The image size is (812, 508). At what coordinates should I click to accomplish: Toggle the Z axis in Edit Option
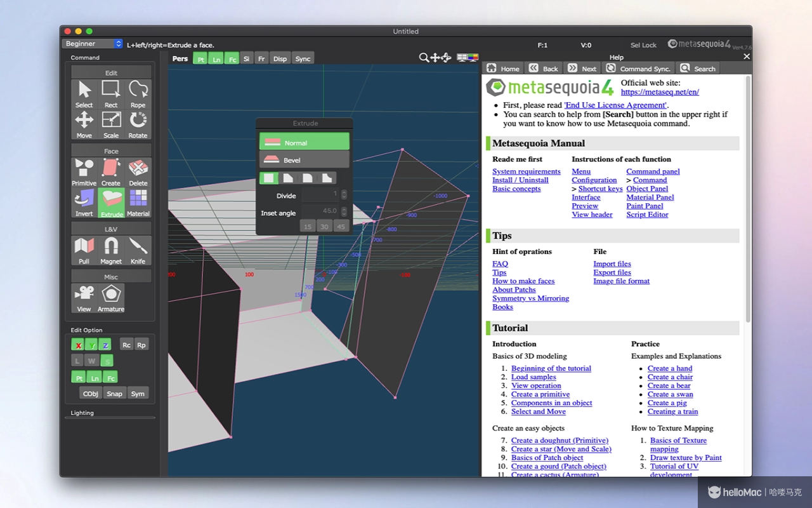click(x=105, y=345)
